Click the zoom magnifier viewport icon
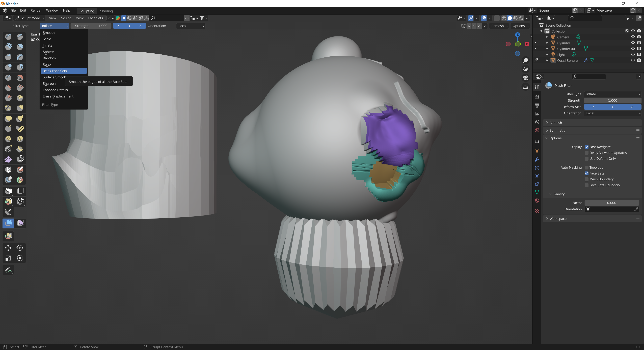Image resolution: width=644 pixels, height=350 pixels. 525,60
